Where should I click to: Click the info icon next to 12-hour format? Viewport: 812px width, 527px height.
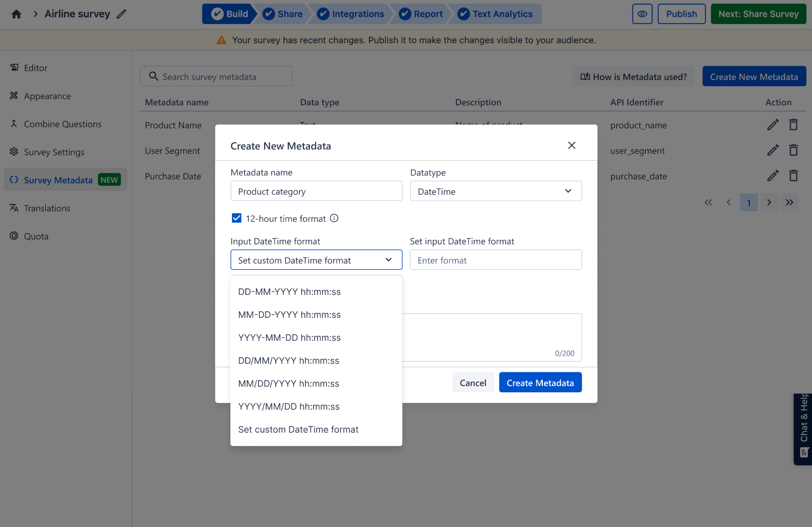pos(334,218)
